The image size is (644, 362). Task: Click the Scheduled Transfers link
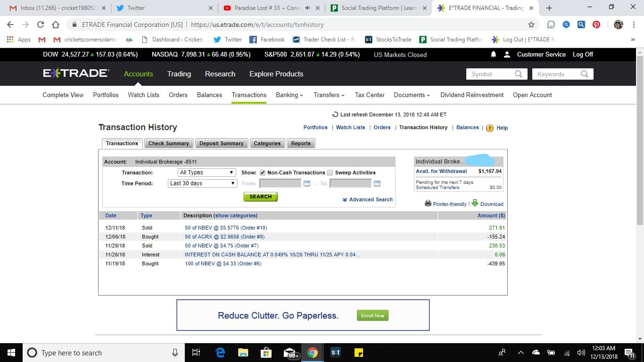(438, 188)
